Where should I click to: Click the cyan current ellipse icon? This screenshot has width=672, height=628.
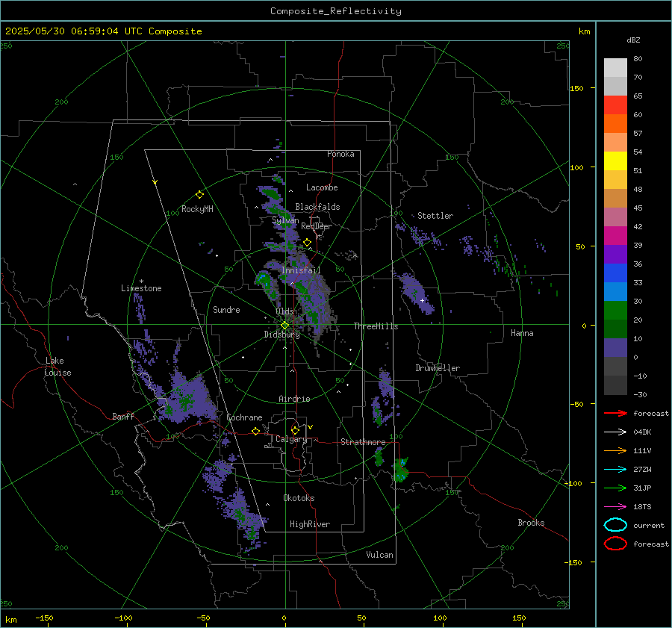615,525
